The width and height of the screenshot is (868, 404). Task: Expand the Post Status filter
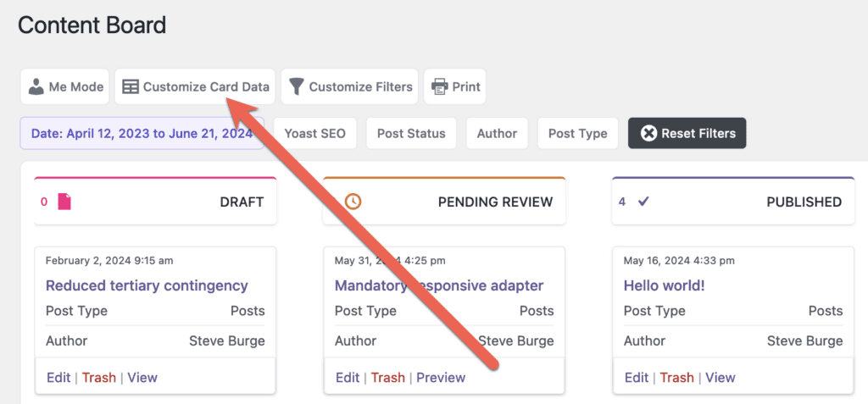click(x=411, y=133)
